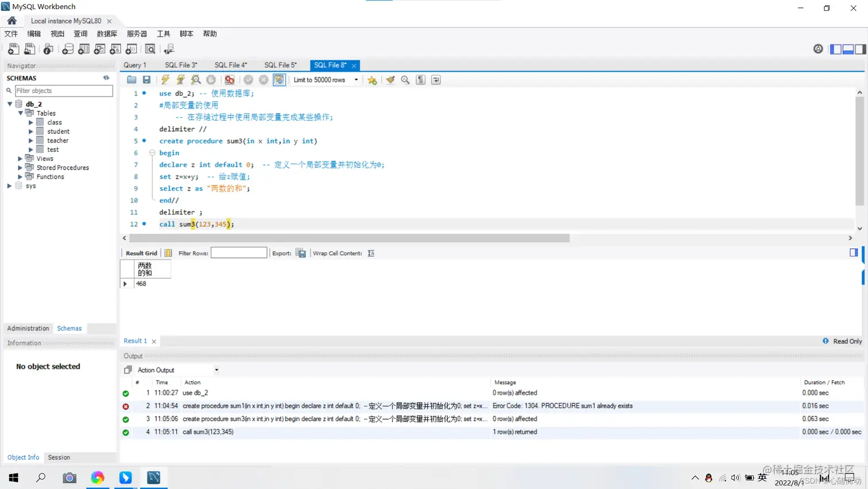This screenshot has height=489, width=868.
Task: Click the editor horizontal scrollbar
Action: point(349,238)
